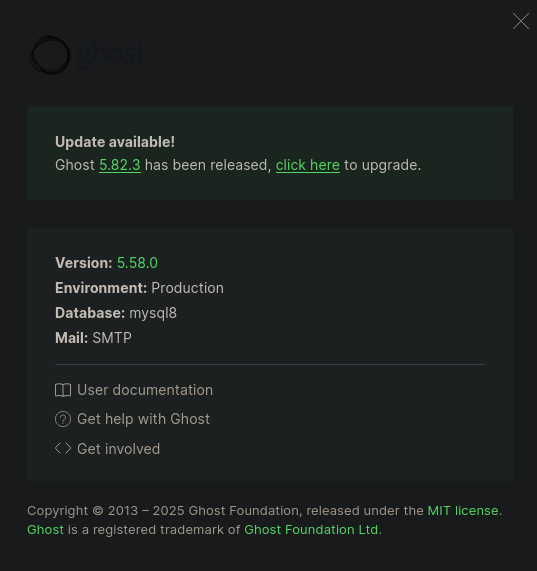The image size is (537, 571).
Task: Click the SMTP mail value
Action: tap(112, 338)
